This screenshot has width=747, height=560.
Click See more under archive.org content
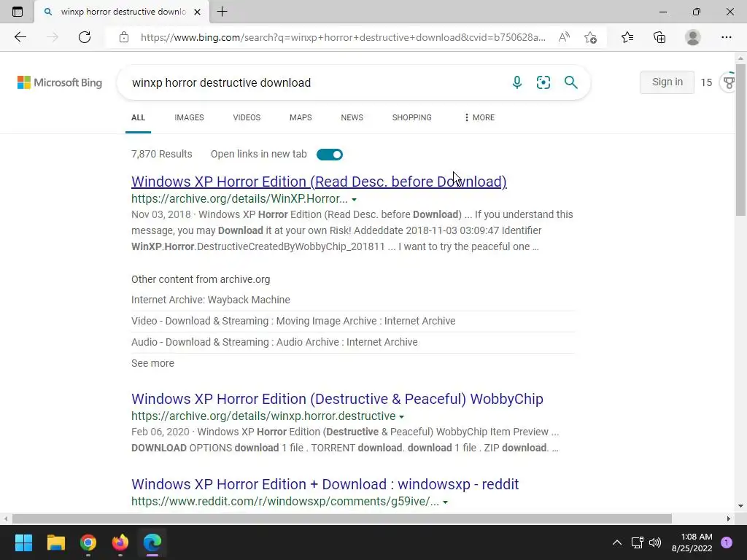[153, 363]
